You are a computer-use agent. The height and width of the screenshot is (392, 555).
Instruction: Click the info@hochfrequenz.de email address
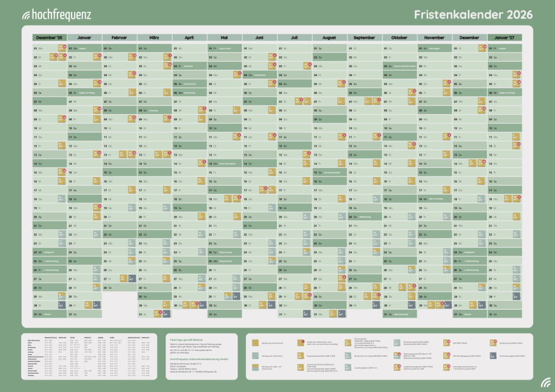coord(205,371)
